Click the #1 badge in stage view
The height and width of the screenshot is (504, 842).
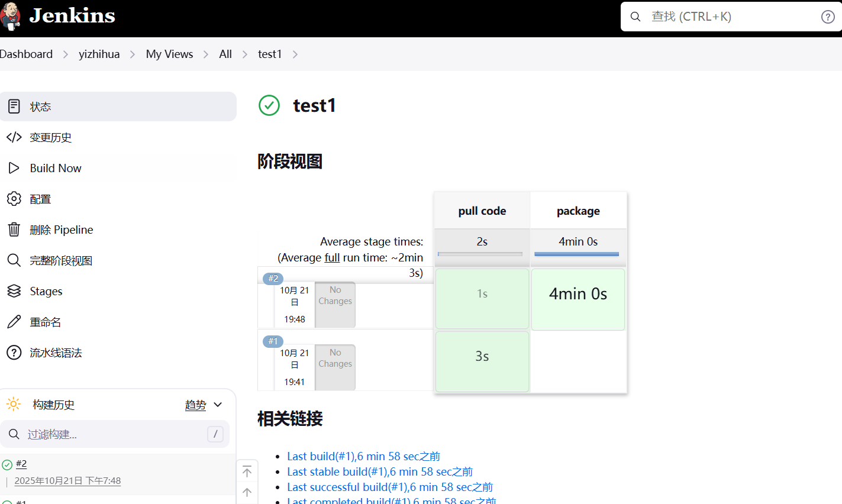pos(273,341)
